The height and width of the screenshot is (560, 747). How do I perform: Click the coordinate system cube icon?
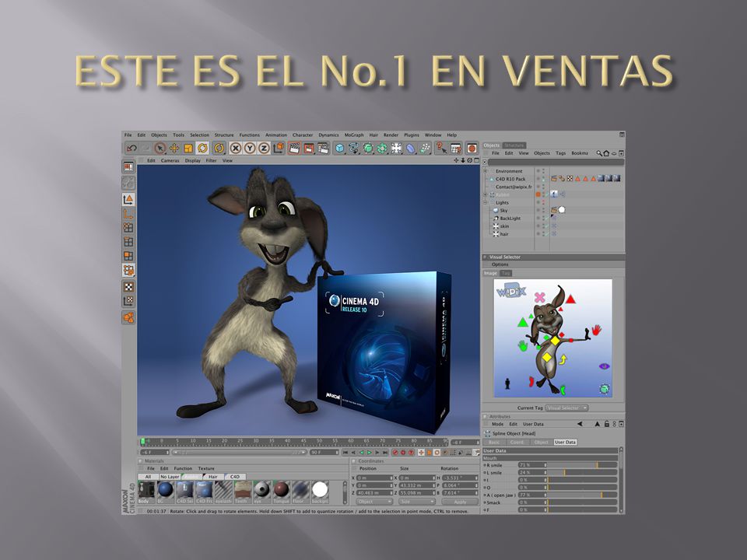point(279,148)
